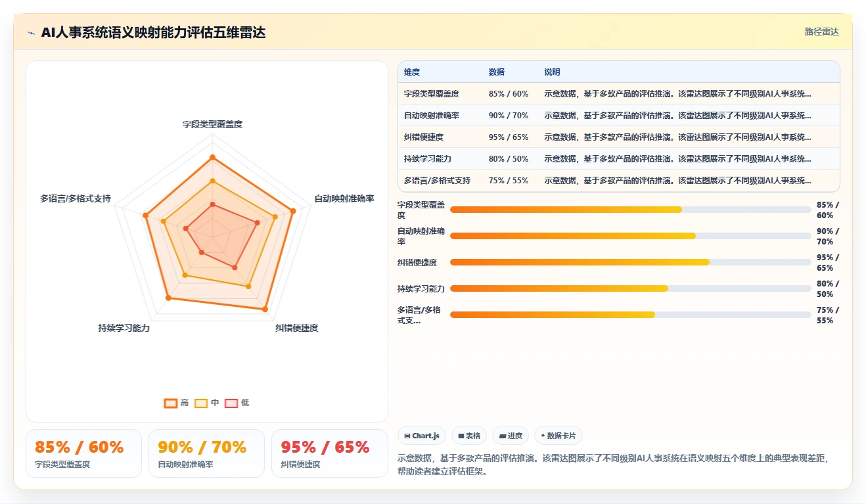Click the outermost orange point on 字段类型覆盖度 axis

pos(212,157)
